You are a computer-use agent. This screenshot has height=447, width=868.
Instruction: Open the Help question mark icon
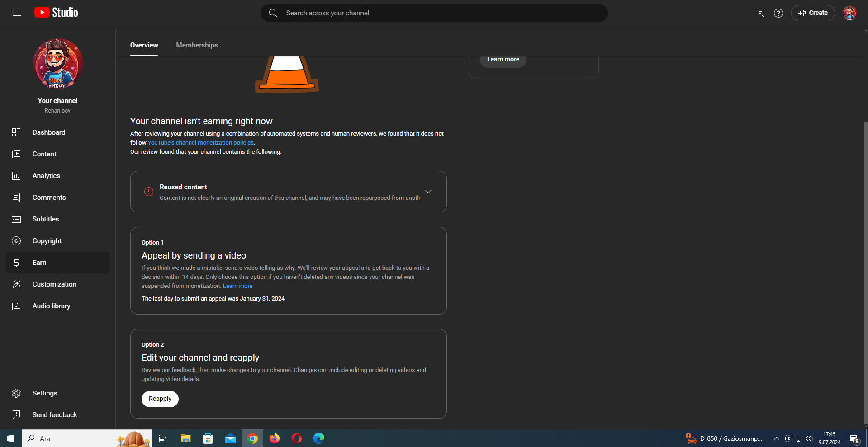click(778, 13)
